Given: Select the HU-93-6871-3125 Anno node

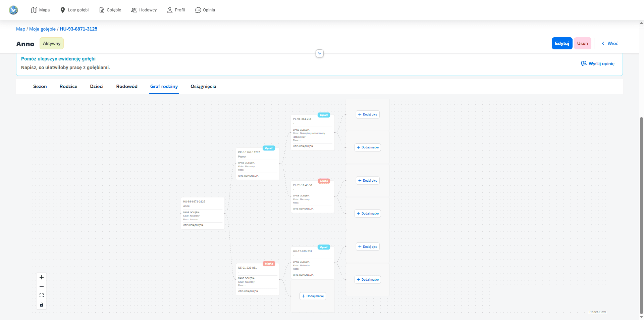Looking at the screenshot, I should [x=203, y=213].
